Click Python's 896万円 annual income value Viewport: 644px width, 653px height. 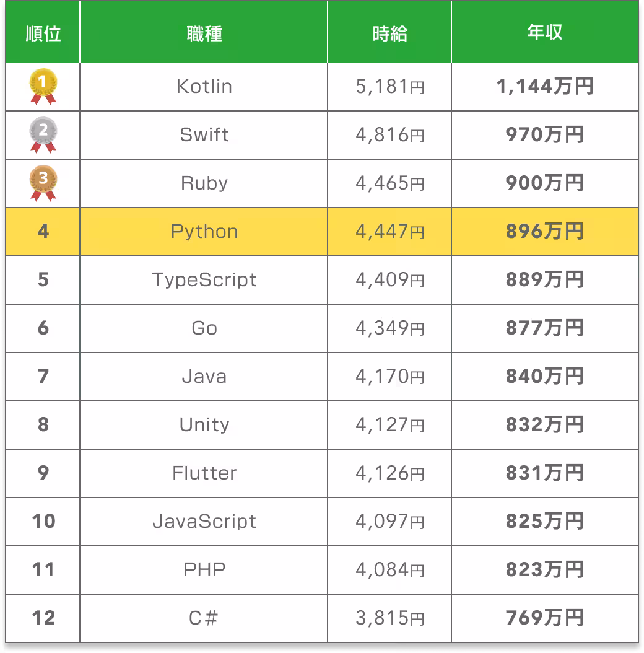click(544, 231)
